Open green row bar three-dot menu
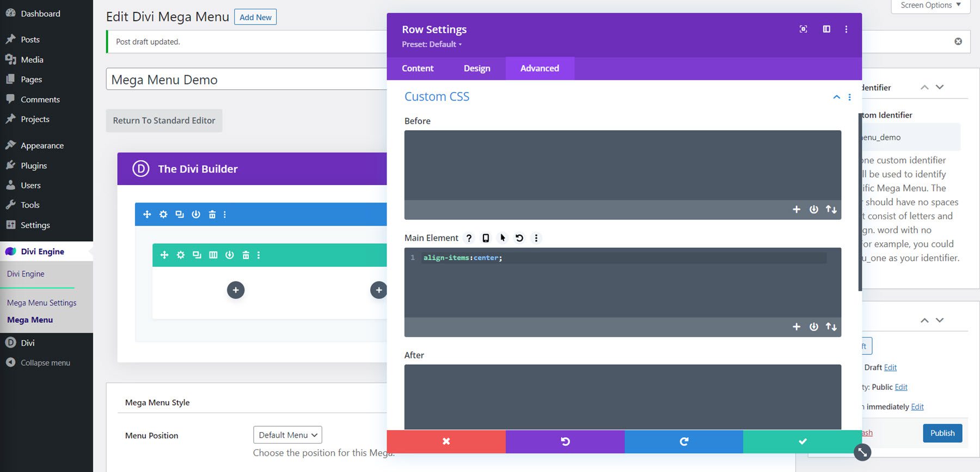Image resolution: width=980 pixels, height=472 pixels. click(x=259, y=255)
